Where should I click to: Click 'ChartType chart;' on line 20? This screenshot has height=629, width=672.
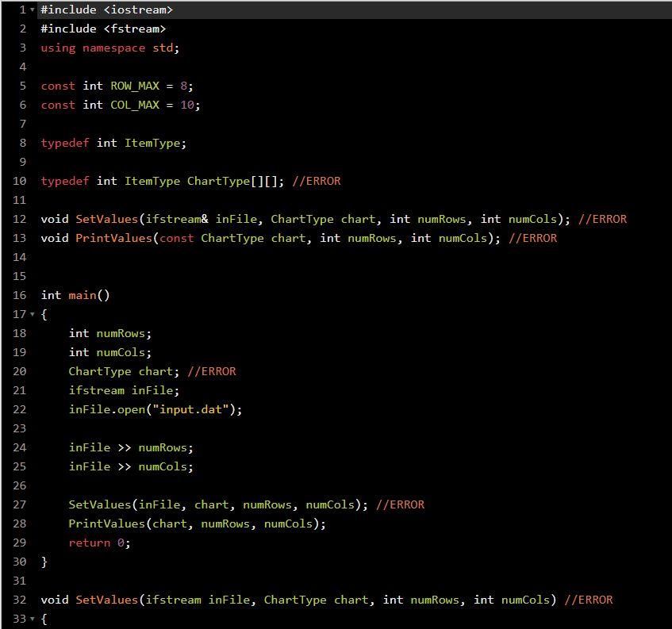click(125, 371)
